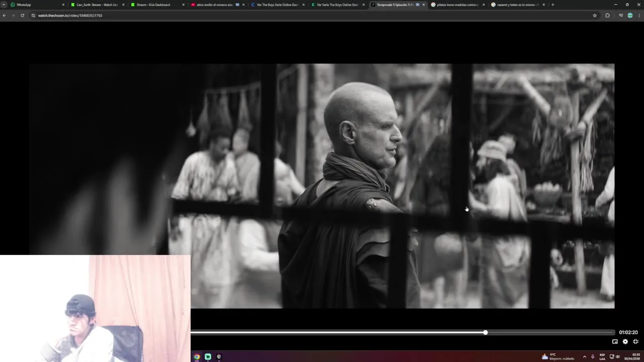The image size is (644, 362).
Task: Click the 01:02:20 time display
Action: (x=628, y=332)
